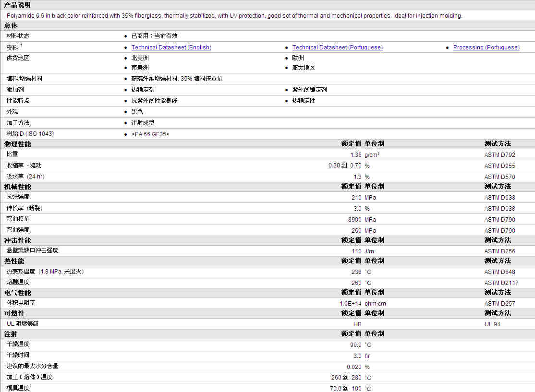Click the 悬壁梁缺口冲击强度 row label

point(32,250)
